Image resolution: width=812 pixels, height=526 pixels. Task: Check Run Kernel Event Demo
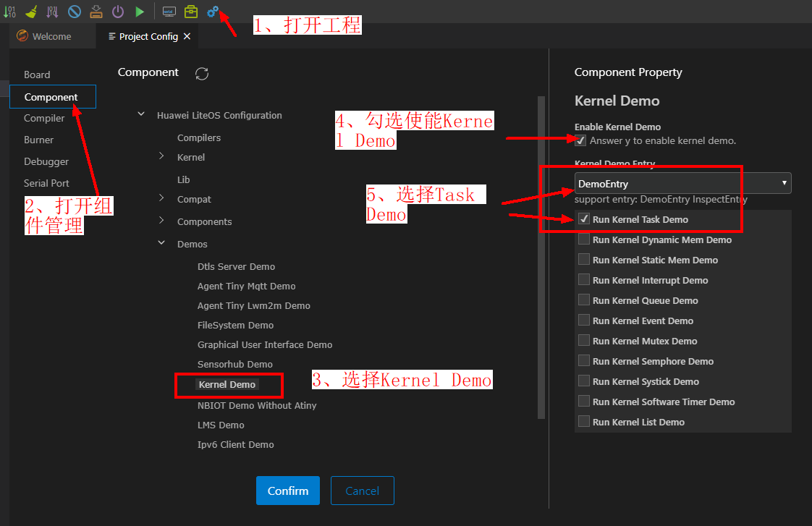(583, 320)
